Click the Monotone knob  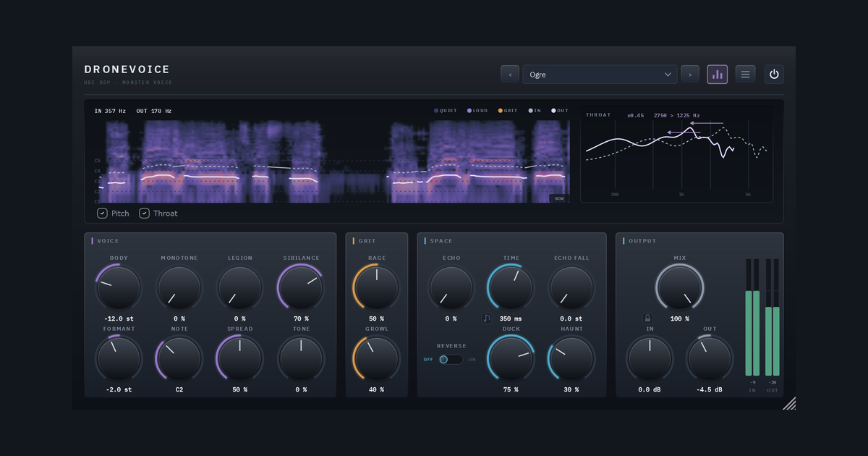coord(179,287)
